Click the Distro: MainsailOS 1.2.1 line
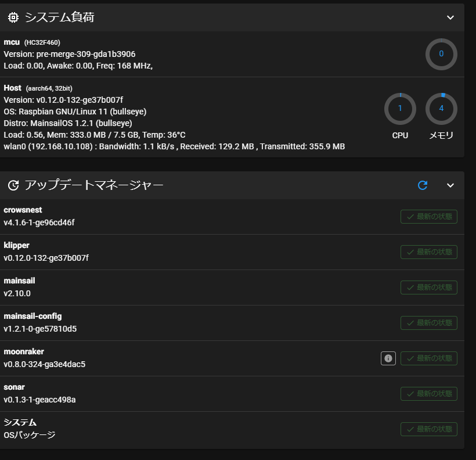 click(68, 123)
